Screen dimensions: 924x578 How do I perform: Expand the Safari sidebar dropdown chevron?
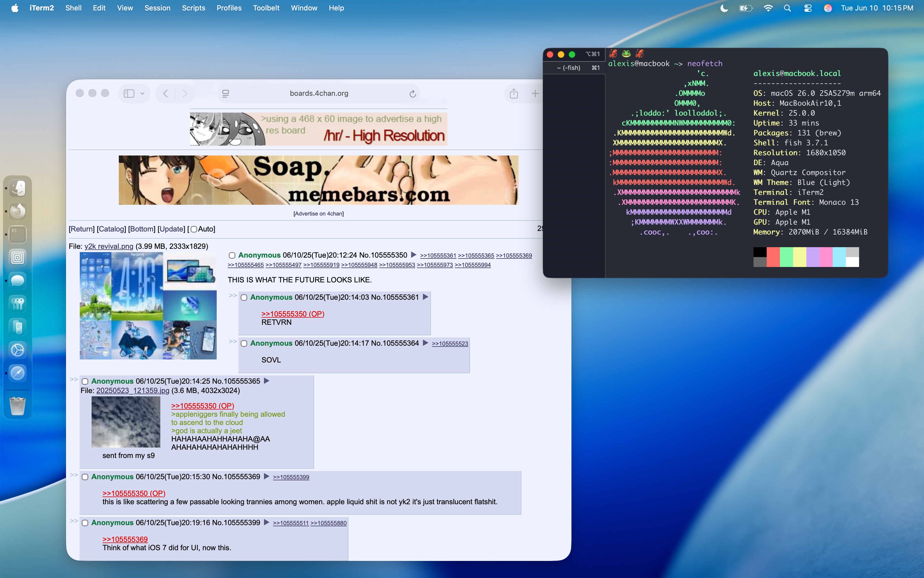[x=142, y=93]
